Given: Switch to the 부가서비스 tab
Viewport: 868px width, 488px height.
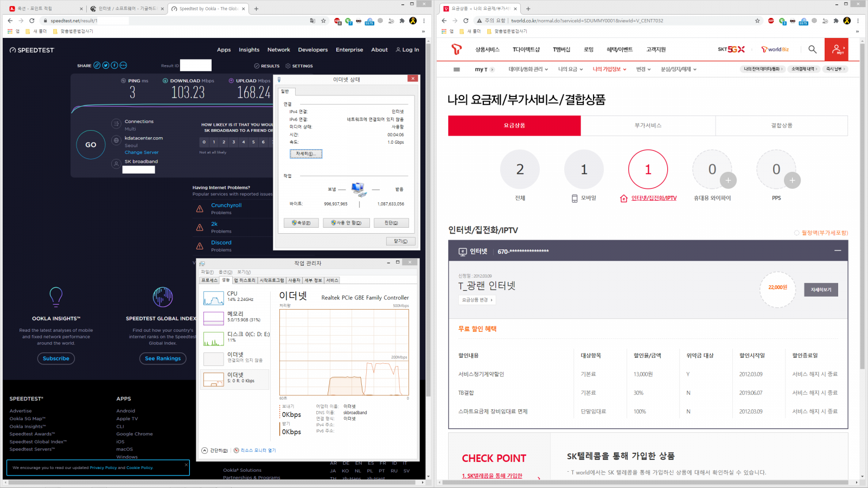Looking at the screenshot, I should (648, 125).
